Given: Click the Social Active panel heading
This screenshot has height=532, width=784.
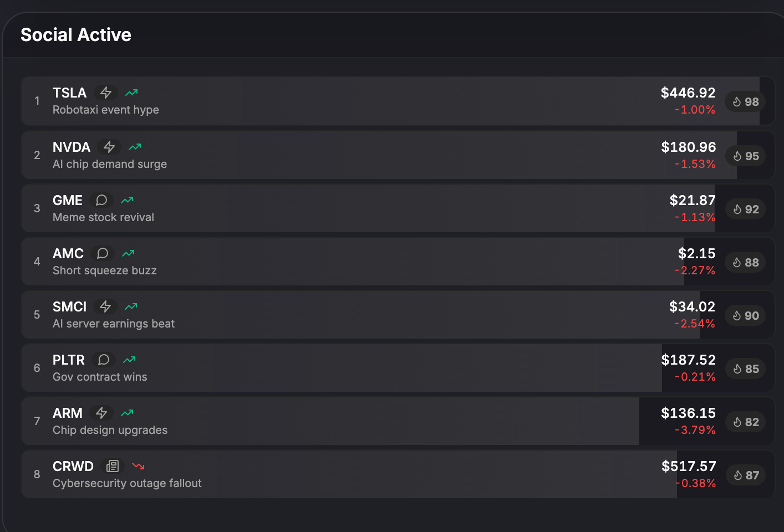Looking at the screenshot, I should coord(76,35).
